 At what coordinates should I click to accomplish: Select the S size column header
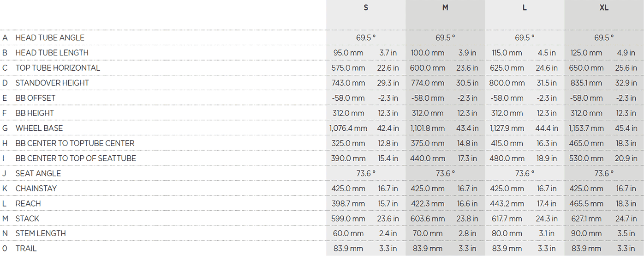(x=366, y=8)
